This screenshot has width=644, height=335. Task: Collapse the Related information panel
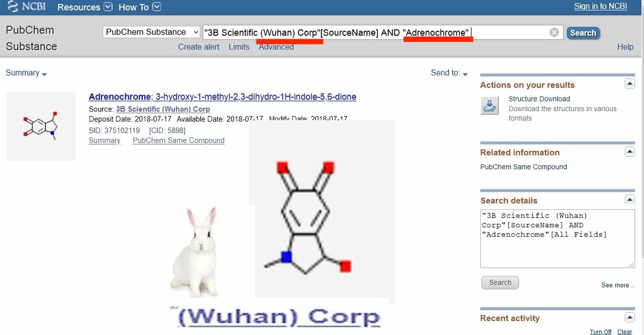click(x=630, y=152)
